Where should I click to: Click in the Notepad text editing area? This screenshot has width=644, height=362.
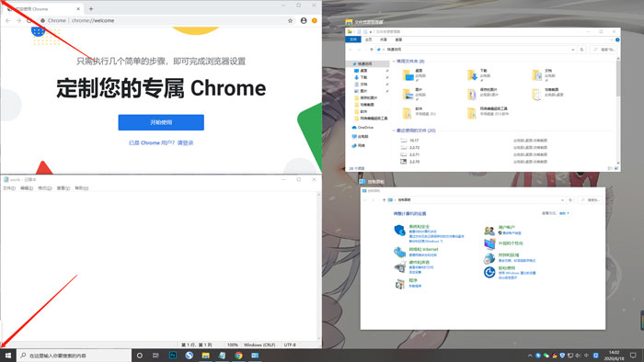(158, 266)
